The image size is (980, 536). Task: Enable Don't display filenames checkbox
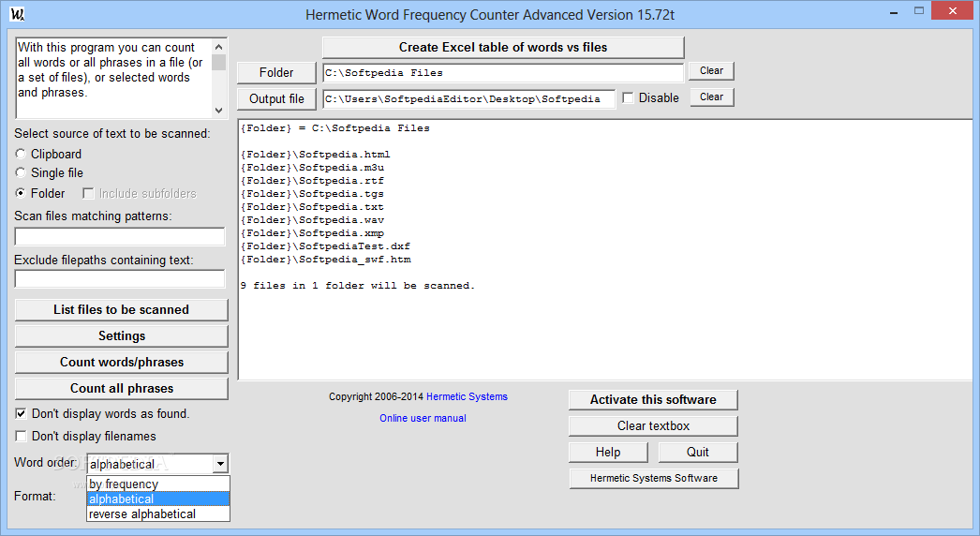pos(22,437)
